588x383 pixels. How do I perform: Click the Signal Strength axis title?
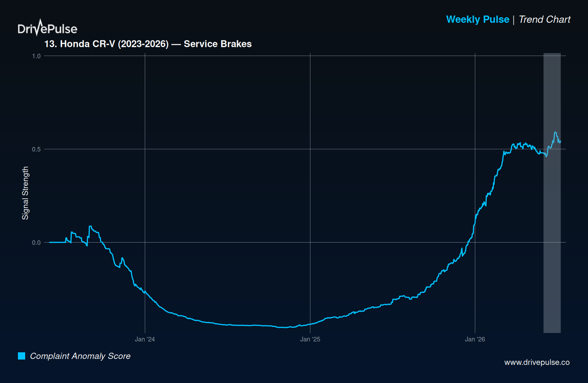point(25,193)
